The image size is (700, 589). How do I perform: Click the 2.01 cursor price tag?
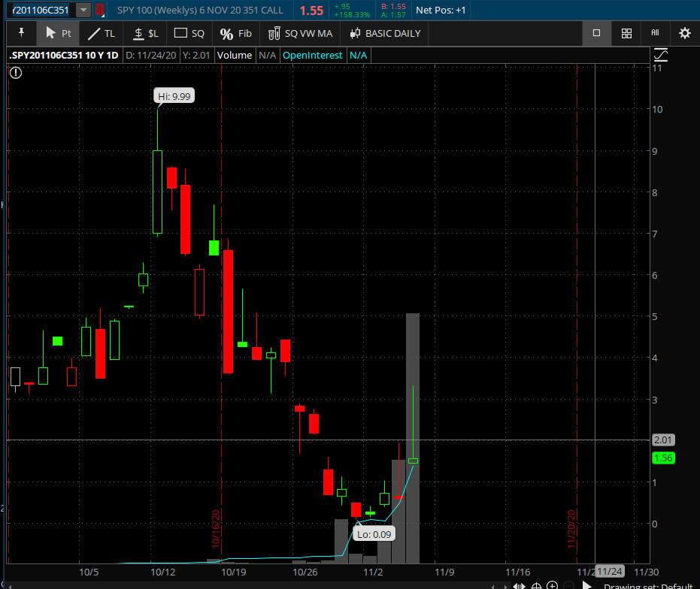(663, 440)
